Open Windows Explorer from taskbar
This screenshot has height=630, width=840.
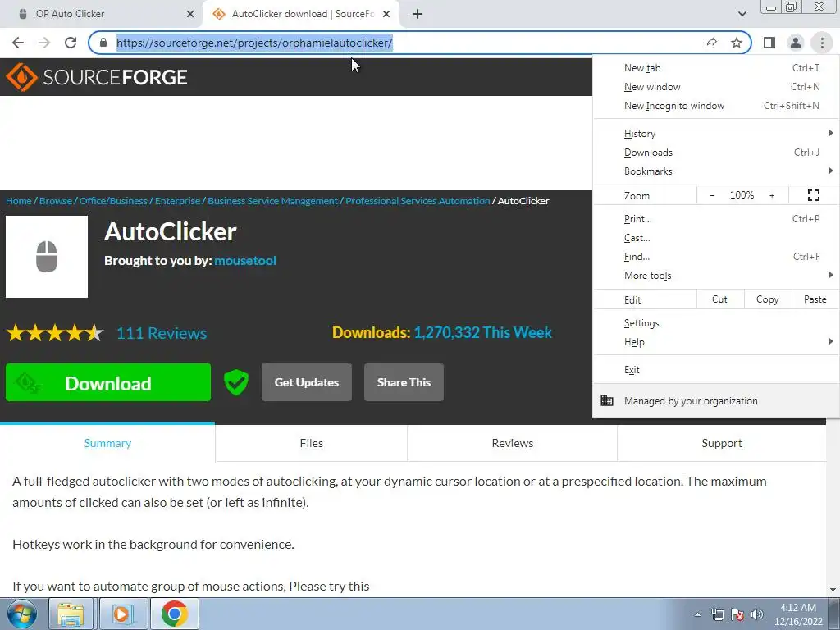(71, 614)
